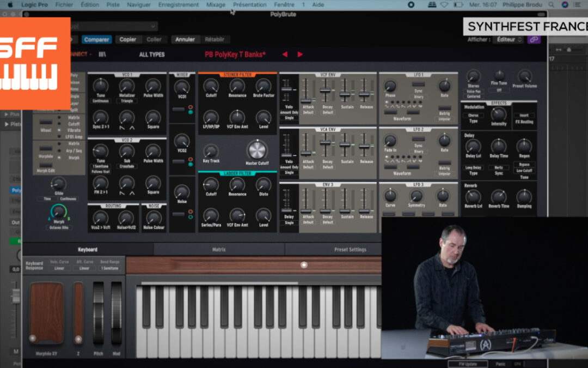
Task: Click the Steiner Filter Cutoff knob
Action: [211, 86]
